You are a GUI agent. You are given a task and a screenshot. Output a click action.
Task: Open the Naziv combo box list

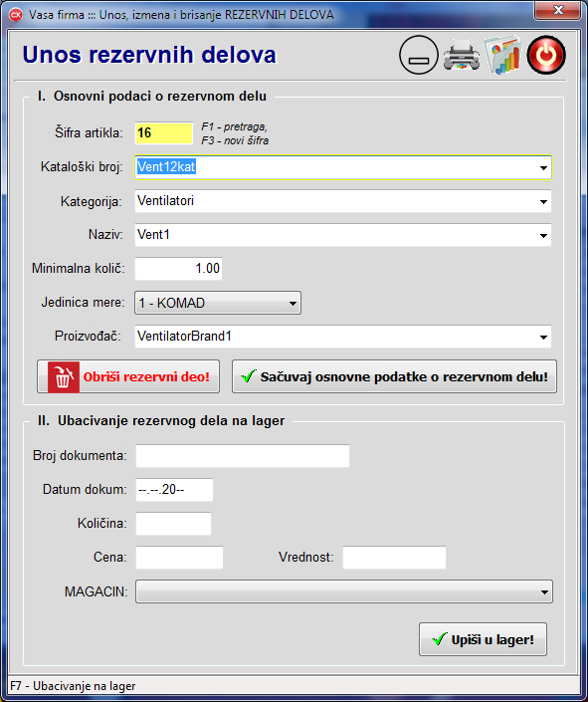click(x=543, y=235)
